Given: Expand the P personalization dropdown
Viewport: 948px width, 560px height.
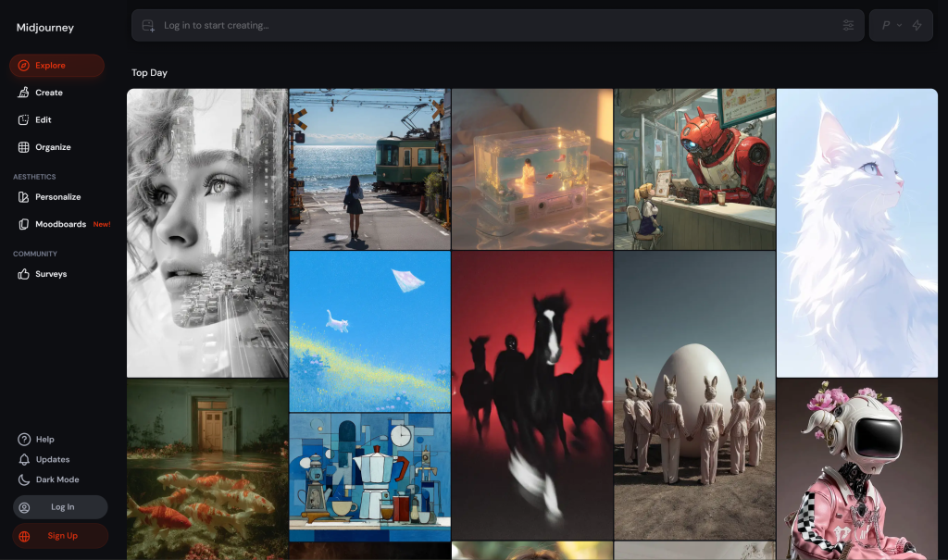Looking at the screenshot, I should (891, 26).
